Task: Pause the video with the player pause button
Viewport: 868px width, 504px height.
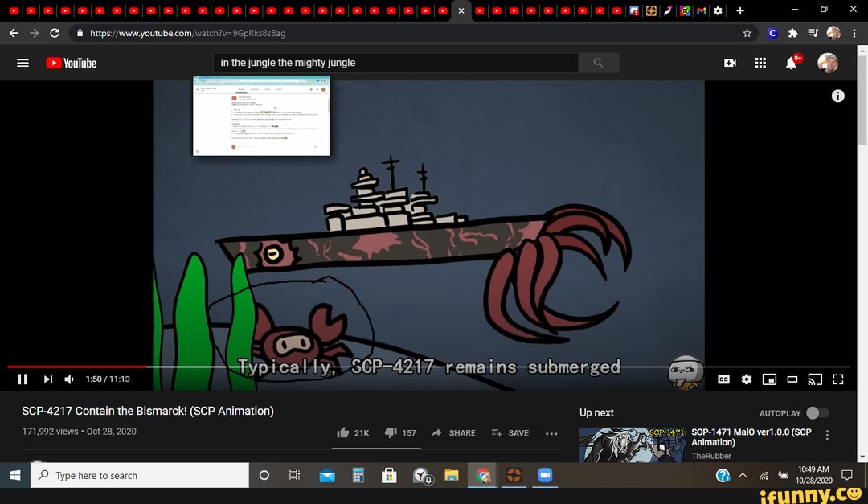Action: [23, 379]
